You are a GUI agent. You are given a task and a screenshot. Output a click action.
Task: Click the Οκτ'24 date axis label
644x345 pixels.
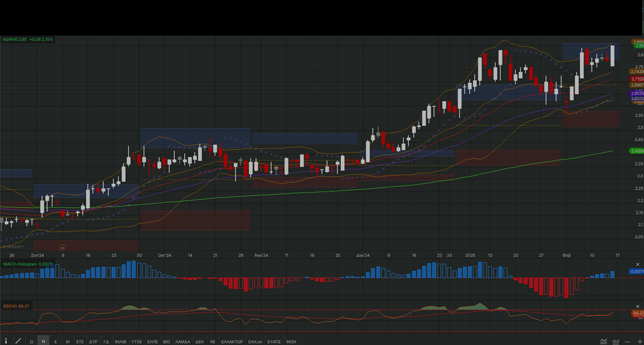pos(164,255)
